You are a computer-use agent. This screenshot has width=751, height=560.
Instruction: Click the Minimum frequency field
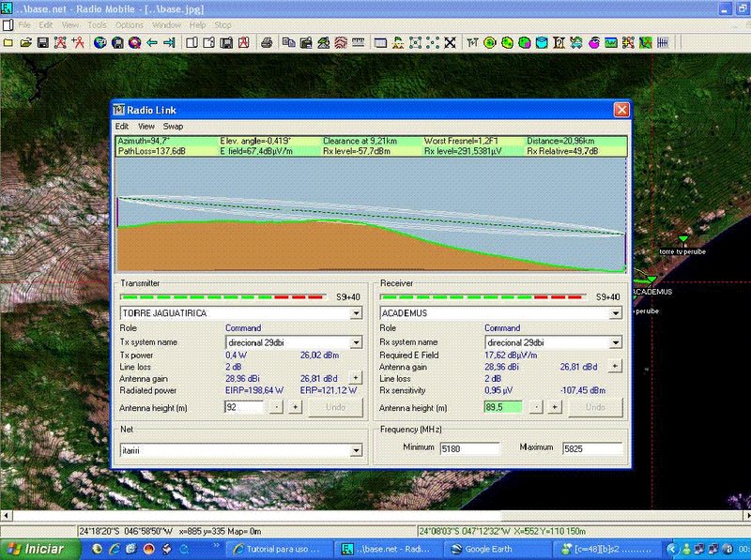click(469, 448)
